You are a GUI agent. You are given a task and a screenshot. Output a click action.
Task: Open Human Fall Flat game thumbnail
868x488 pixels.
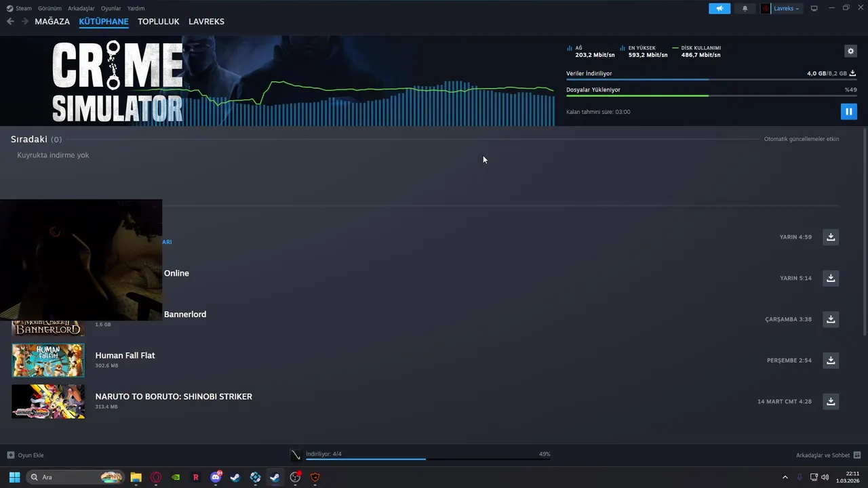tap(48, 360)
